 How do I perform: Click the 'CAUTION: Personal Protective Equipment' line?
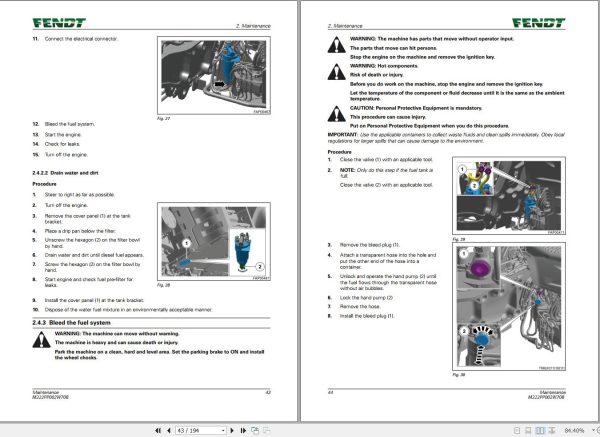(416, 108)
